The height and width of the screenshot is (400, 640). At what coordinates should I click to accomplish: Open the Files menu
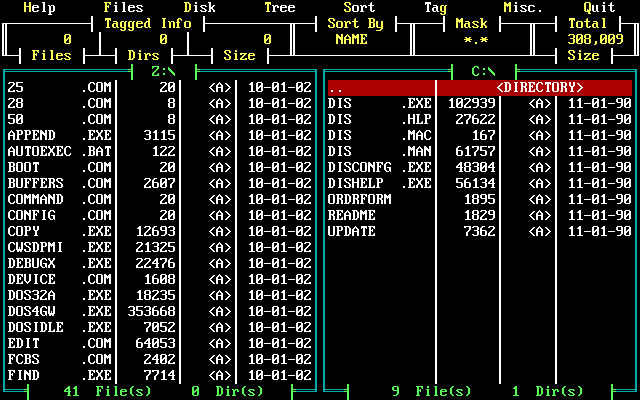123,8
